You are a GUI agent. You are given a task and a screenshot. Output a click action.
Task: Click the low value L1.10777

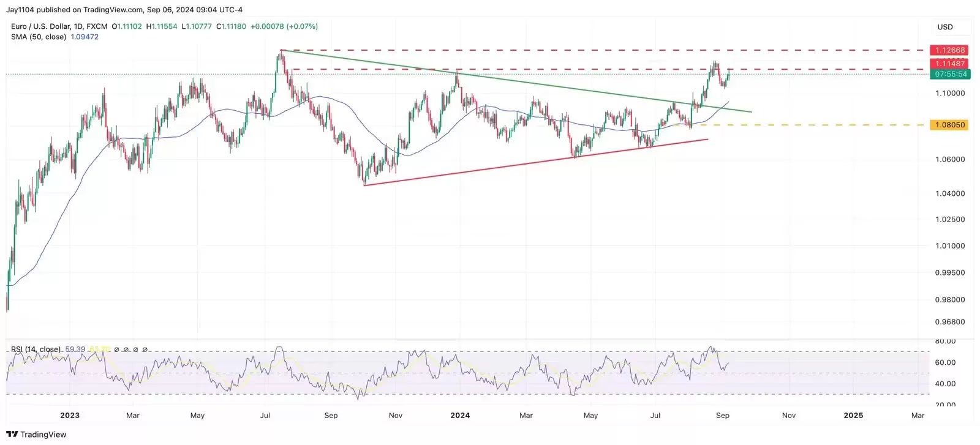[197, 26]
